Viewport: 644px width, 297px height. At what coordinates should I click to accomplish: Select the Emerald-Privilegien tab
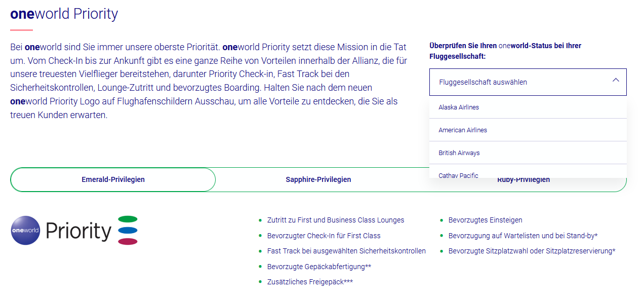112,179
